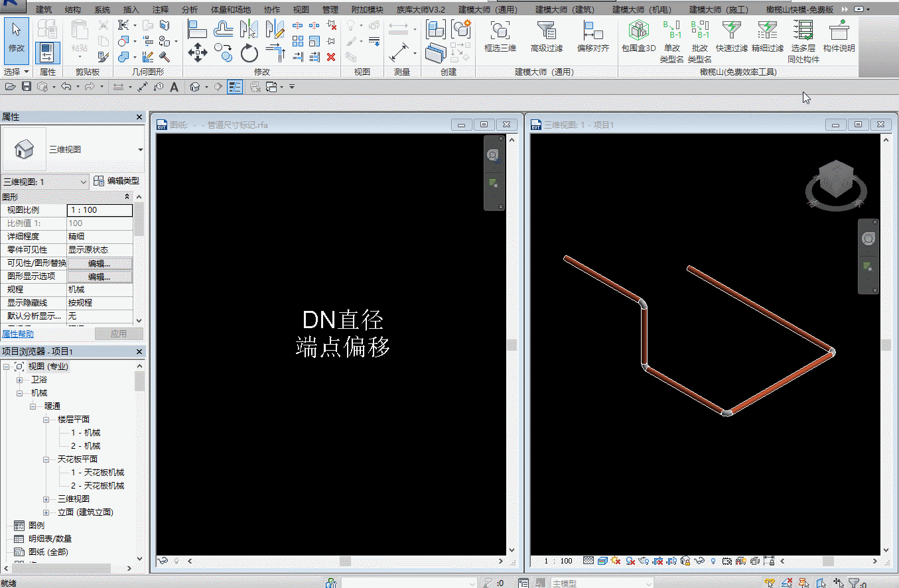The height and width of the screenshot is (588, 899).
Task: Open the 高级过滤 advanced filter tool
Action: 546,36
